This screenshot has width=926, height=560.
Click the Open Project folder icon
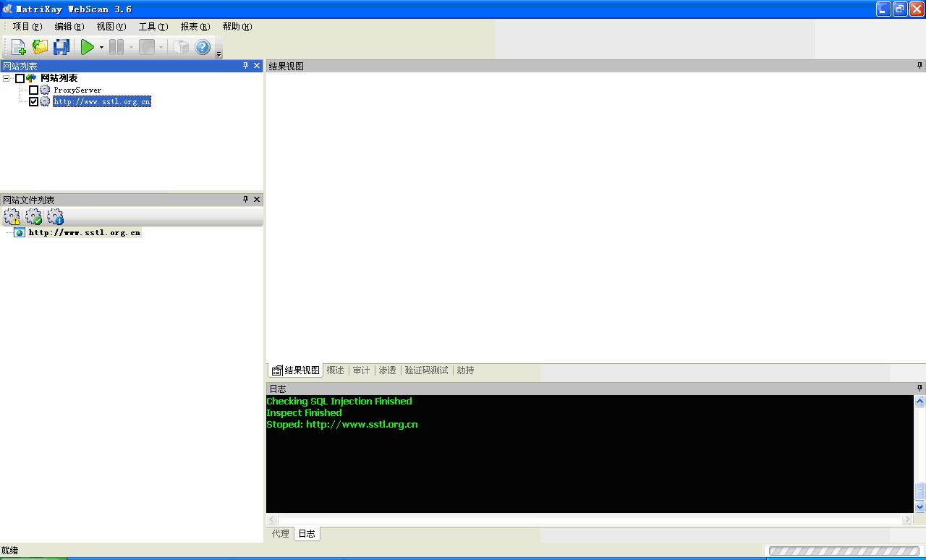point(40,47)
